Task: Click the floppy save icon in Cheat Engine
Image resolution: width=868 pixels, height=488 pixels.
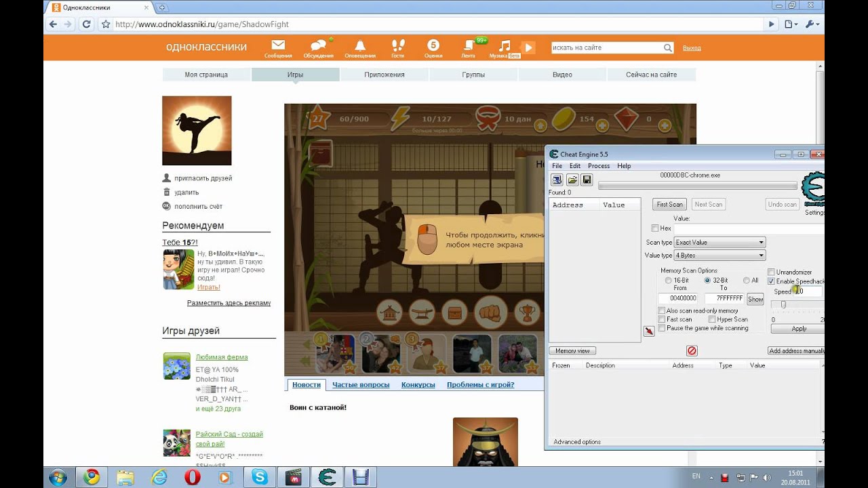Action: click(x=587, y=180)
